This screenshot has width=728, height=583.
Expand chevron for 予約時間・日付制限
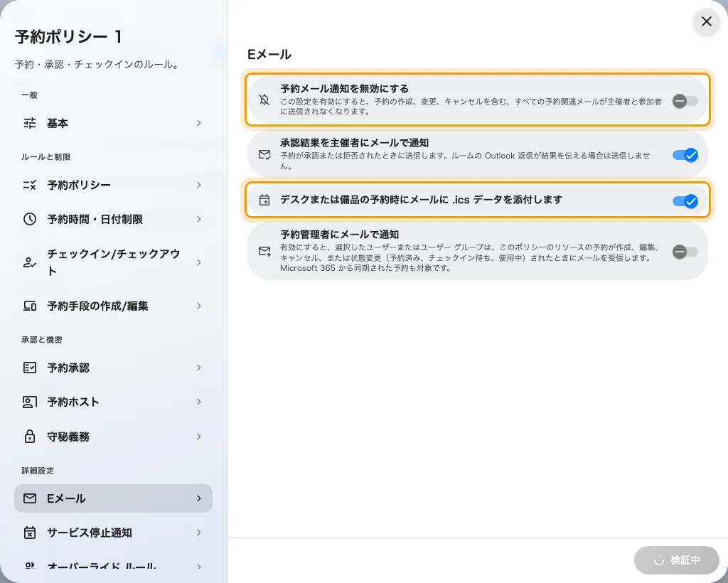tap(199, 219)
